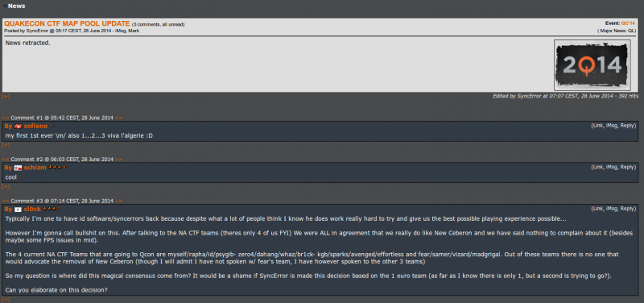Expand the [+] below cl0ck's comment
This screenshot has height=303, width=644.
coord(6,299)
